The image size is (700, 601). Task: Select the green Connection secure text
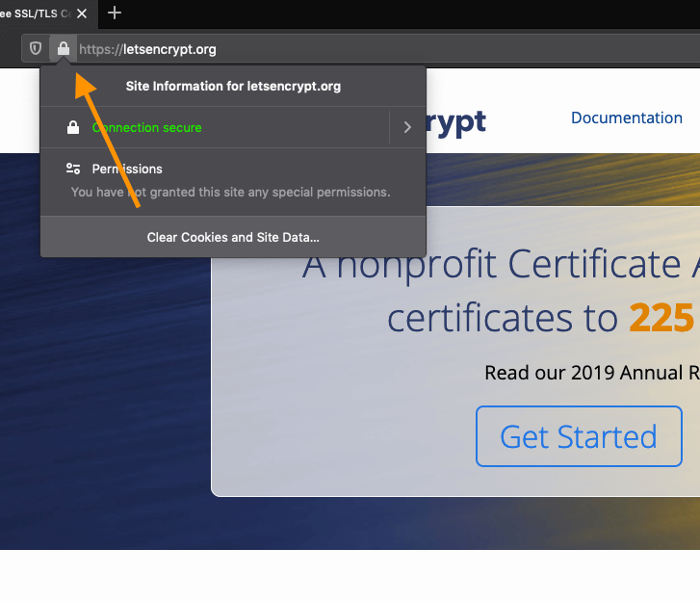tap(146, 127)
